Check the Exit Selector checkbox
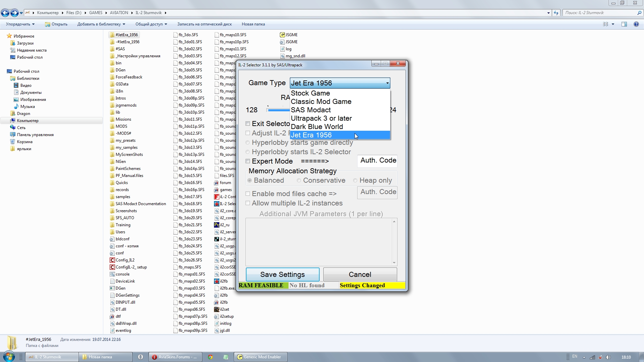Screen dimensions: 644x362 click(248, 124)
